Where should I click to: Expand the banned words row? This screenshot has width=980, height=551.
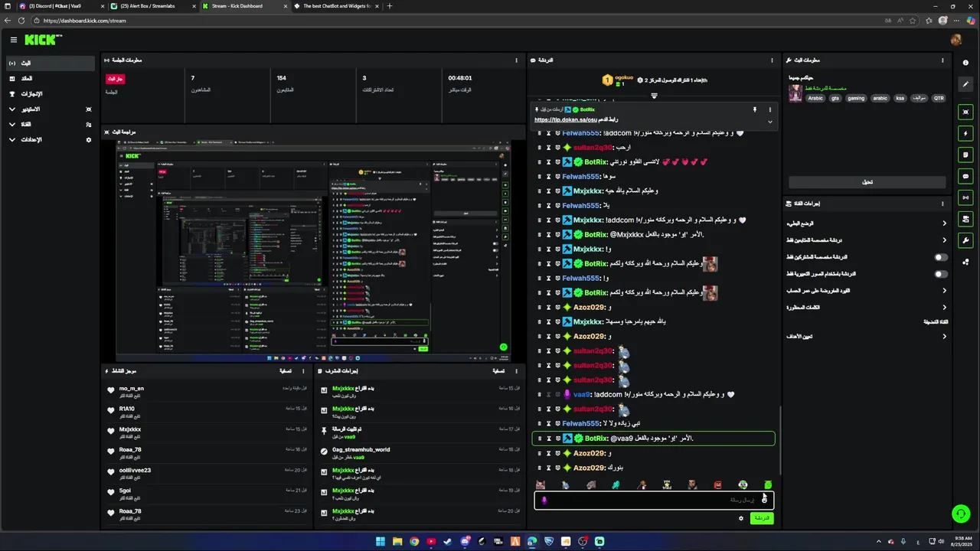click(867, 307)
